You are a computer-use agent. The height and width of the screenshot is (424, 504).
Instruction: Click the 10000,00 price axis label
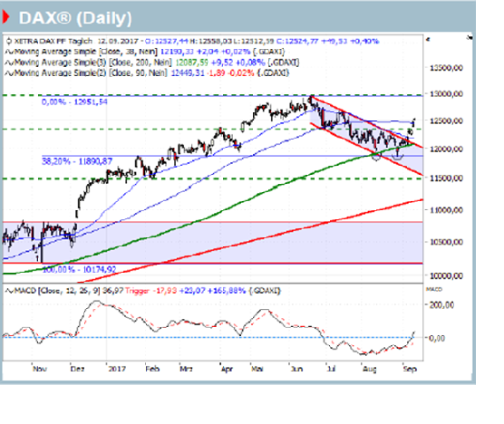447,275
